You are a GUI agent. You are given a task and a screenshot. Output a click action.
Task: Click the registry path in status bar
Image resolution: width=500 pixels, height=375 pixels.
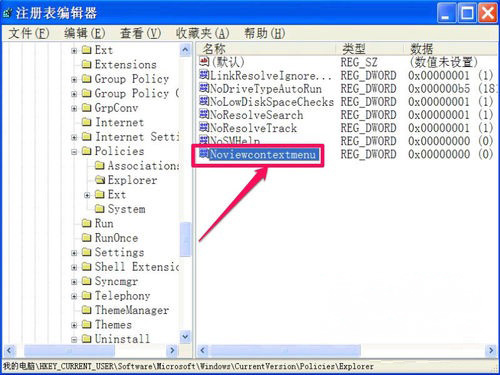[188, 366]
